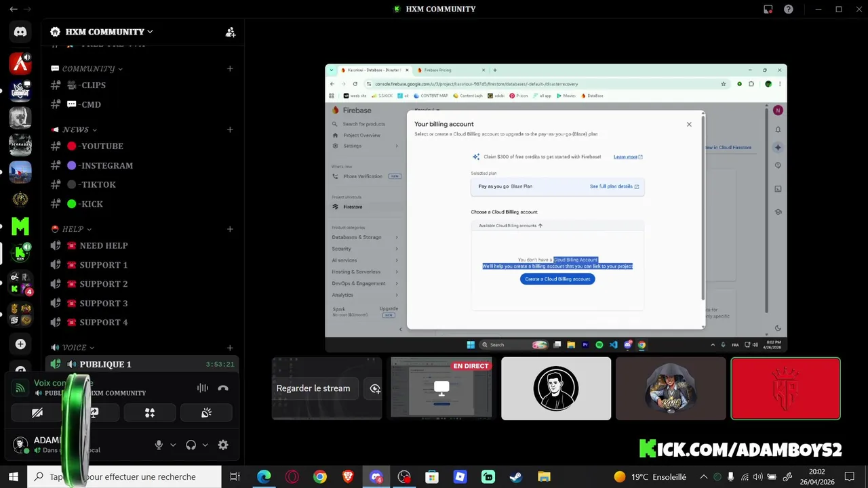Image resolution: width=868 pixels, height=488 pixels.
Task: Focus the main shared Firebase stream view
Action: pos(556,208)
